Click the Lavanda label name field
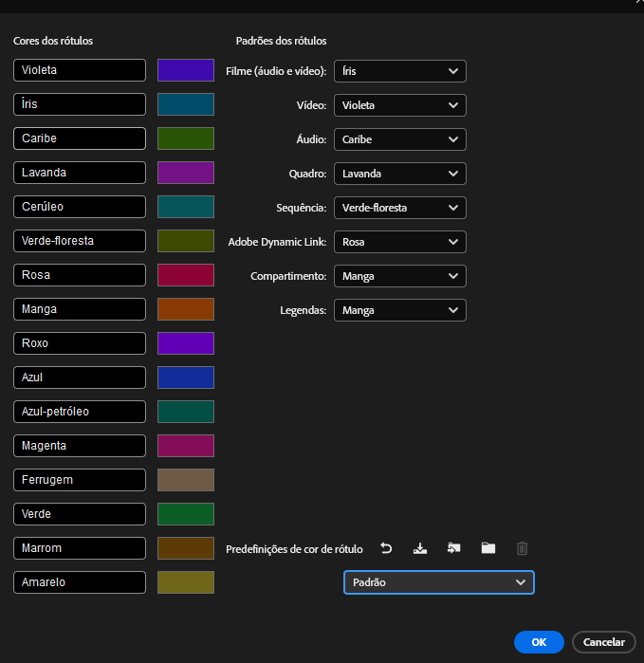This screenshot has height=663, width=644. coord(80,173)
